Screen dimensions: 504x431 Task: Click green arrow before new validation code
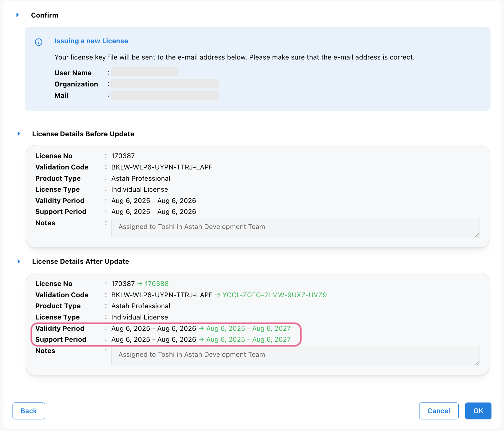click(x=218, y=295)
